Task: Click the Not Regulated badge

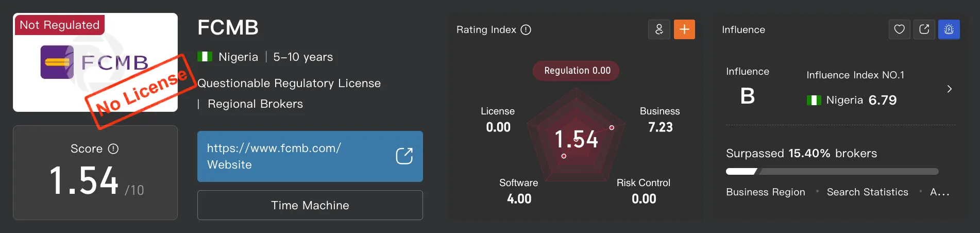Action: [60, 25]
